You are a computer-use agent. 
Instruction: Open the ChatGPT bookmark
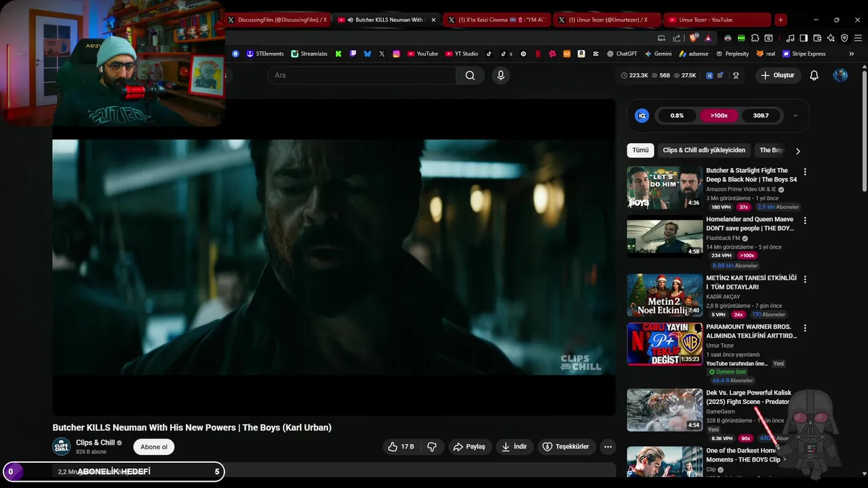(622, 54)
